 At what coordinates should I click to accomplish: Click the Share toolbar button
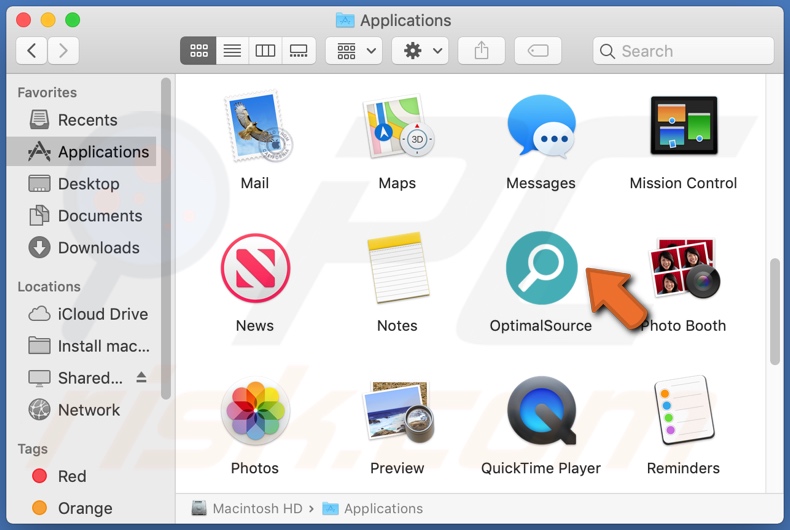coord(481,50)
